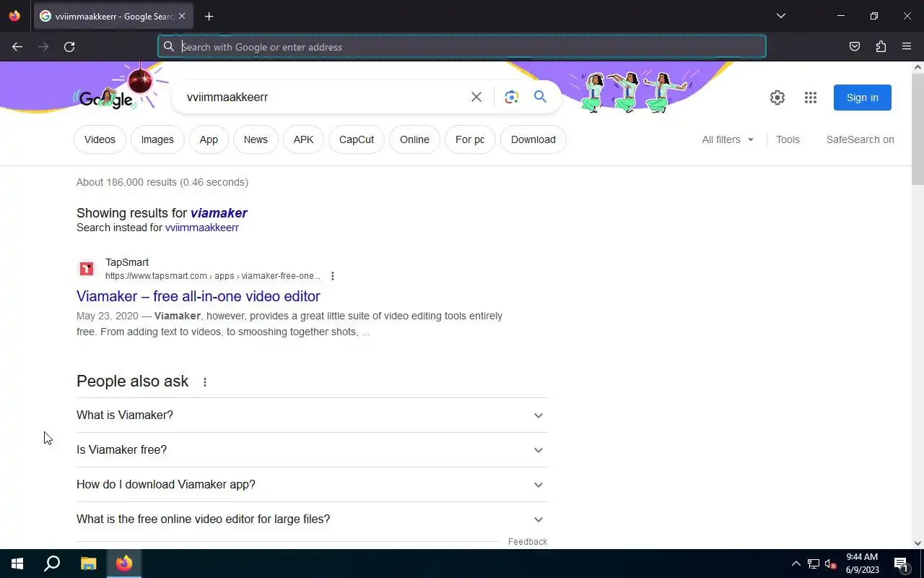The height and width of the screenshot is (578, 924).
Task: Select the App filter chip
Action: (x=209, y=139)
